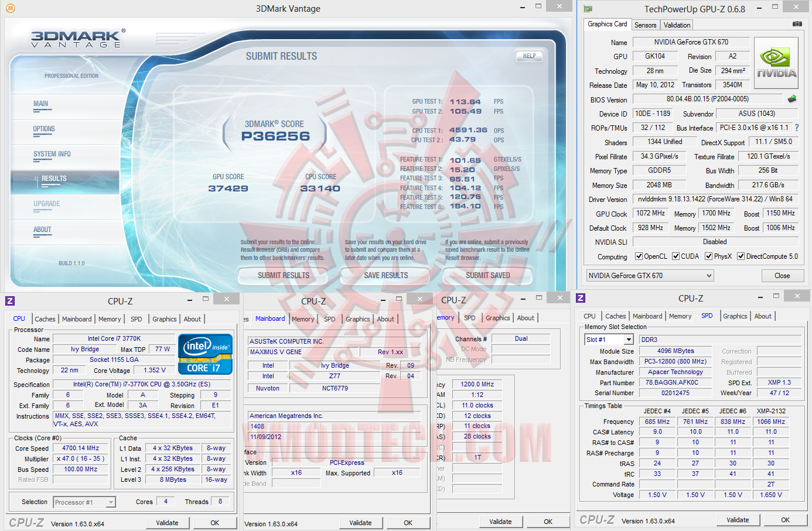This screenshot has width=812, height=531.
Task: Toggle the DirectCompute 5.0 checkbox
Action: 741,256
